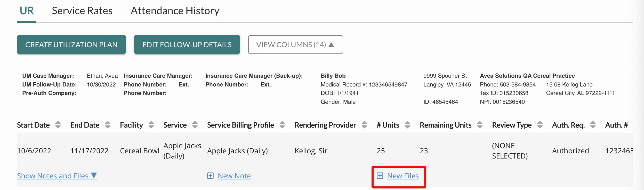Click the Remaining Units header

(x=446, y=125)
